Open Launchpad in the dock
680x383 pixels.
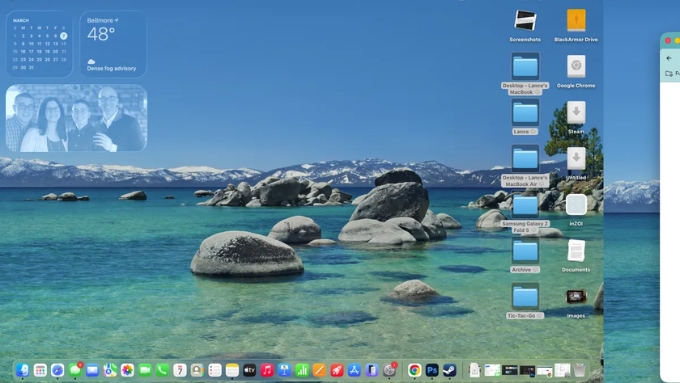[40, 370]
